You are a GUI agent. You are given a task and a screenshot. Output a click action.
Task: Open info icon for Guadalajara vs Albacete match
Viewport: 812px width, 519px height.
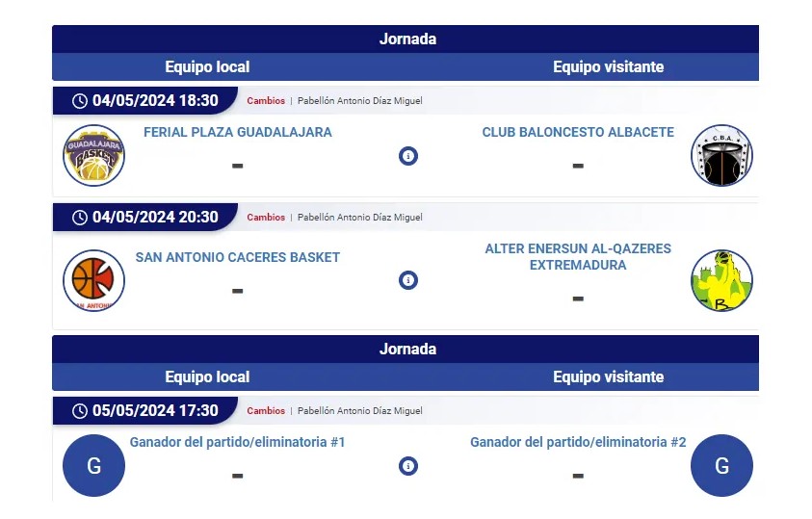(408, 156)
